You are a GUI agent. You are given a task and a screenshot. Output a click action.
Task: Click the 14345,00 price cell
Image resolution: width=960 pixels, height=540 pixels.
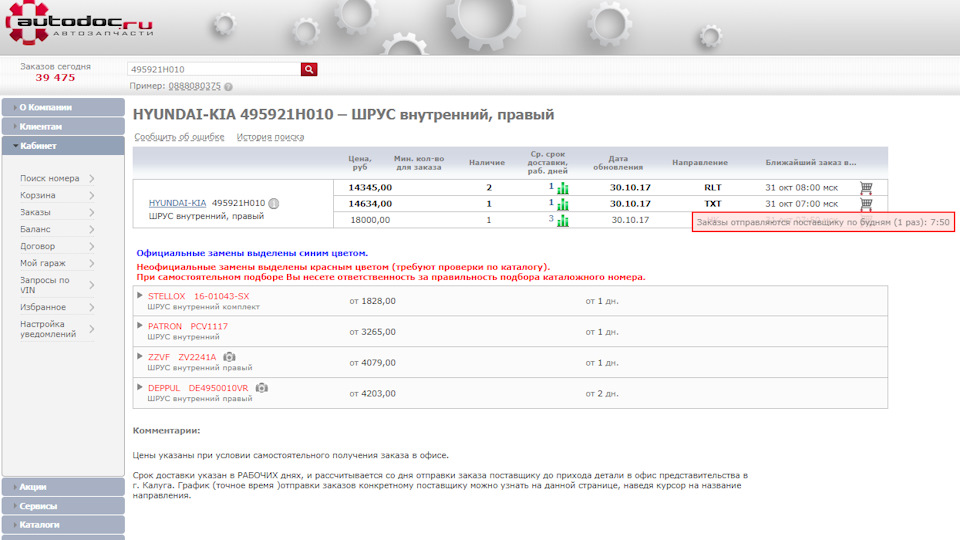point(370,187)
